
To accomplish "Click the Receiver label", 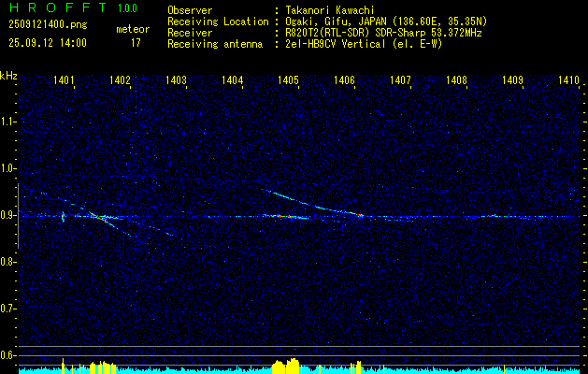I will tap(190, 33).
